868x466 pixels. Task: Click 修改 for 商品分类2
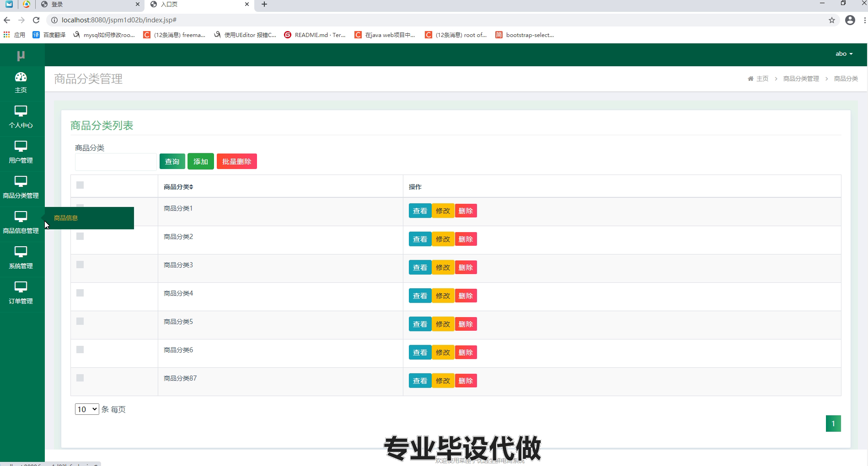click(x=443, y=239)
